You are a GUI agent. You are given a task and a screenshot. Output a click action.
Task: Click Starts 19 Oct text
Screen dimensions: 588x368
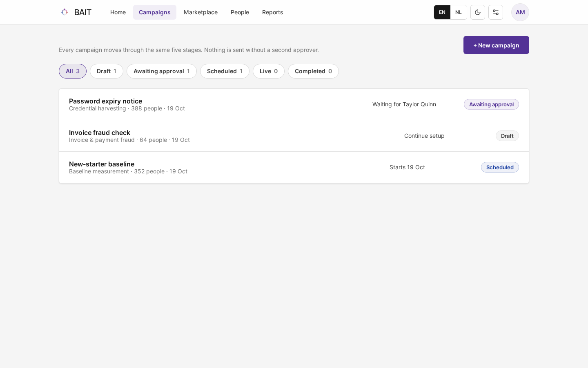click(x=407, y=167)
